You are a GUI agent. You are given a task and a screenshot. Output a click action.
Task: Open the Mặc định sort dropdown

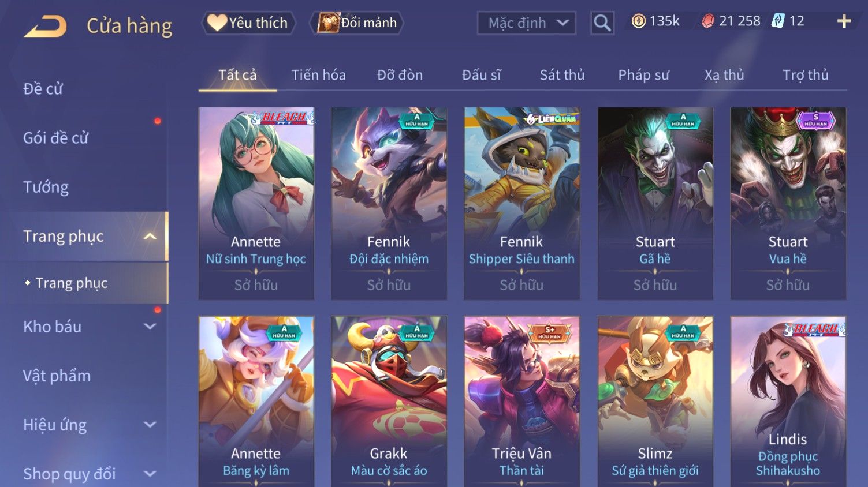coord(527,23)
